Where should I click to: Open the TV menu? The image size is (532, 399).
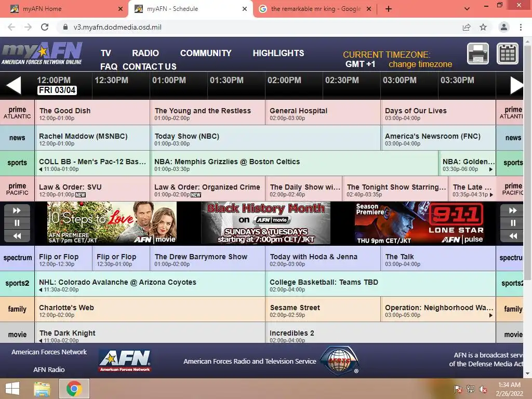point(106,54)
